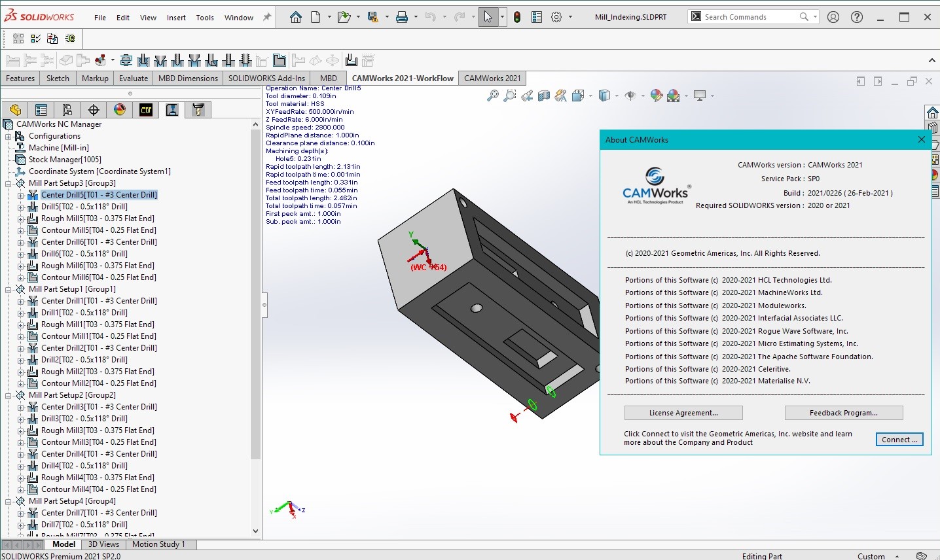The height and width of the screenshot is (560, 940).
Task: Open the Tools menu
Action: (205, 18)
